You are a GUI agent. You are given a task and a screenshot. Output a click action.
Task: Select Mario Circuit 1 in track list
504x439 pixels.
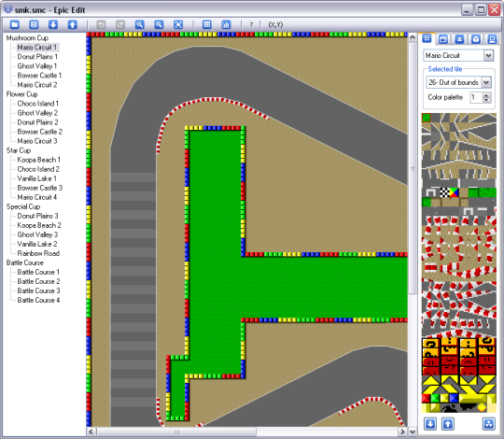coord(37,48)
